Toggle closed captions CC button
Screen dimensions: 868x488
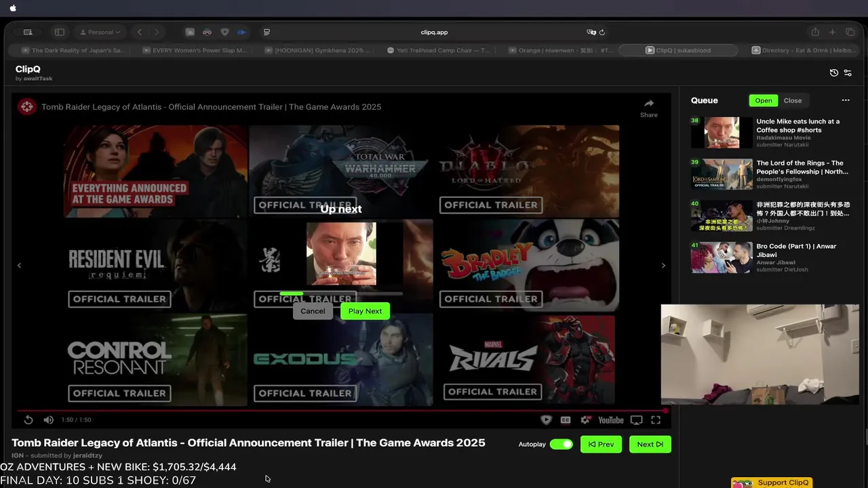click(x=566, y=420)
